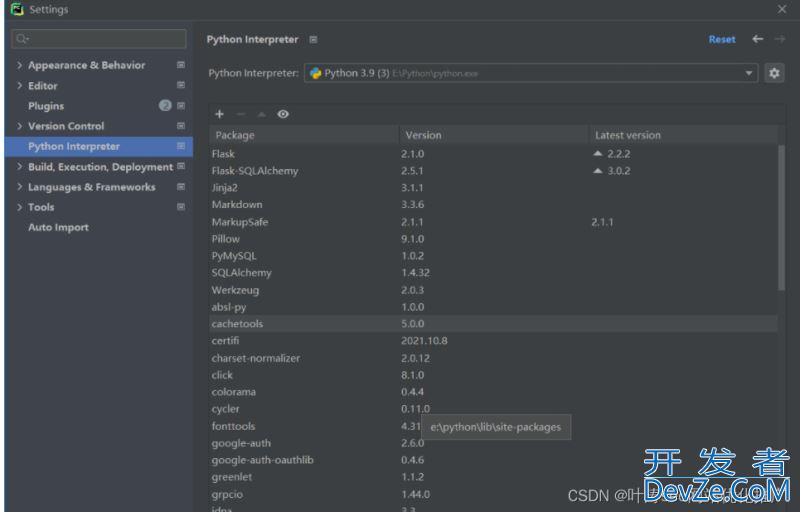Close the Settings dialog
The image size is (800, 512).
782,9
